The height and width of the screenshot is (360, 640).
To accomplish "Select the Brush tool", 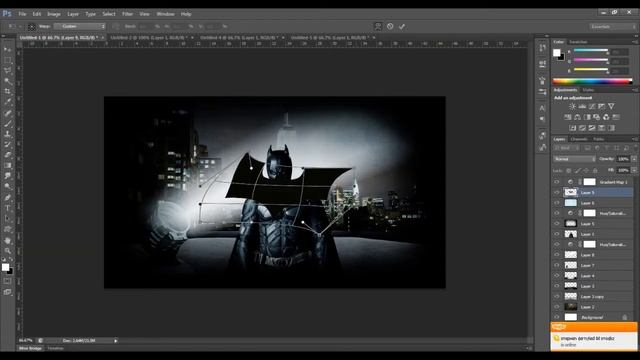I will point(8,124).
